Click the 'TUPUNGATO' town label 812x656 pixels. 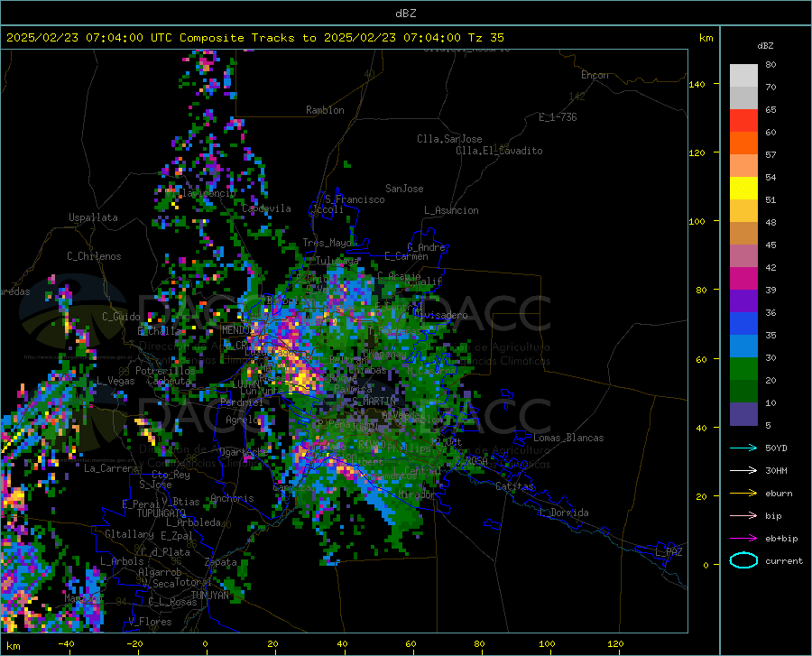click(161, 513)
